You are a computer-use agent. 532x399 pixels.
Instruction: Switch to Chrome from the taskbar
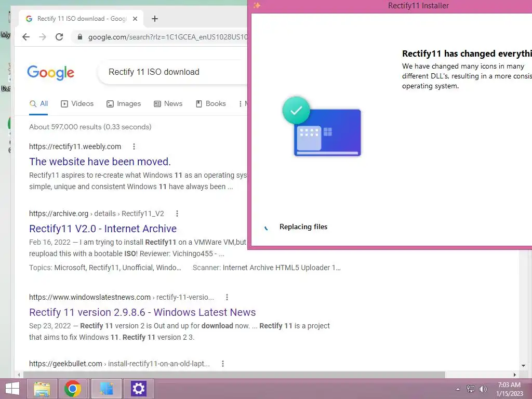pyautogui.click(x=73, y=389)
